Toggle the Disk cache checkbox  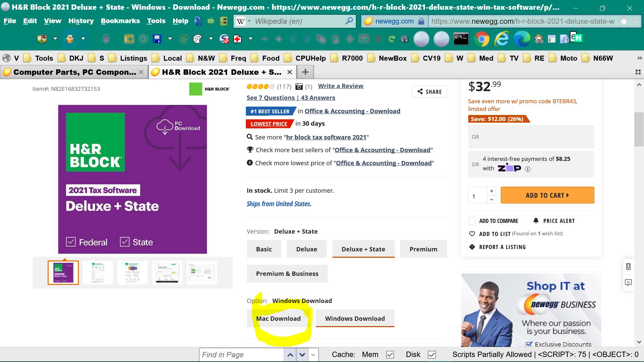tap(432, 355)
